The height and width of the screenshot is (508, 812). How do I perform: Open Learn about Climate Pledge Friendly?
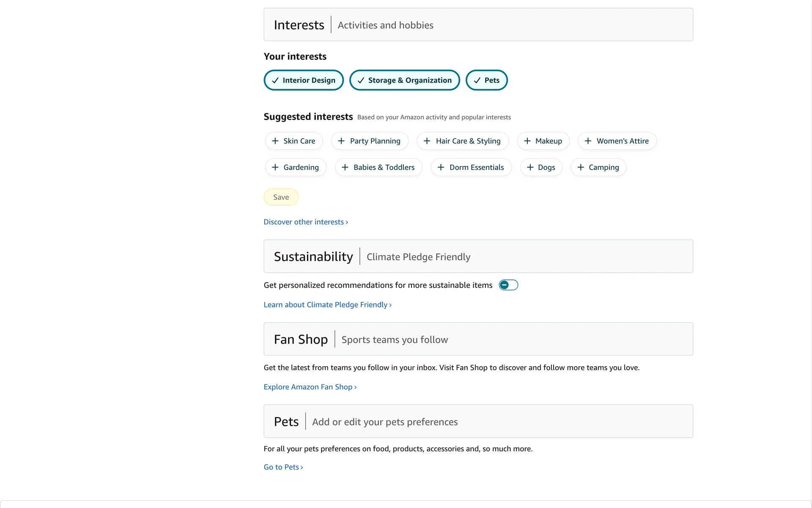click(x=327, y=305)
